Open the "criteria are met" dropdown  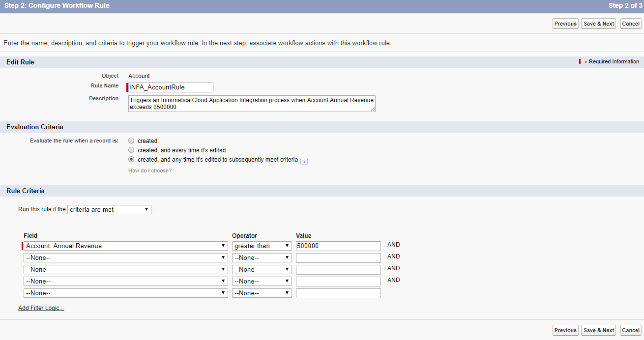click(109, 209)
